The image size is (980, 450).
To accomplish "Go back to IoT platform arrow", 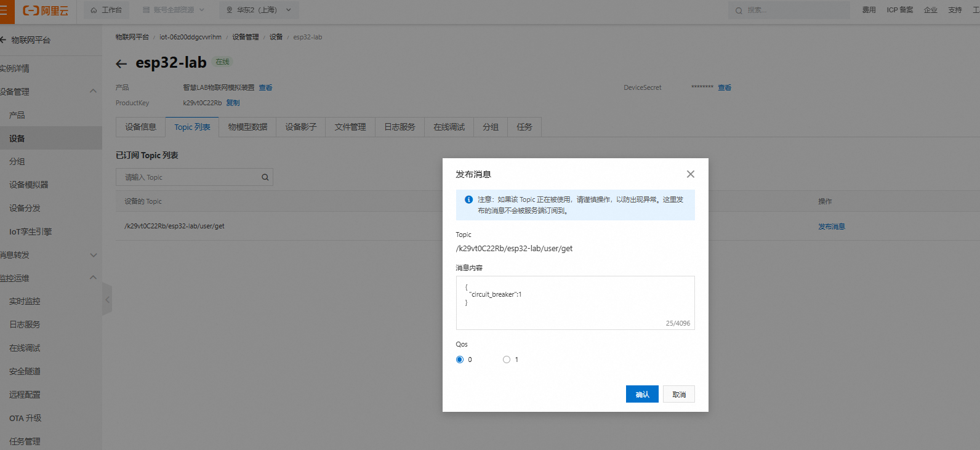I will click(3, 40).
